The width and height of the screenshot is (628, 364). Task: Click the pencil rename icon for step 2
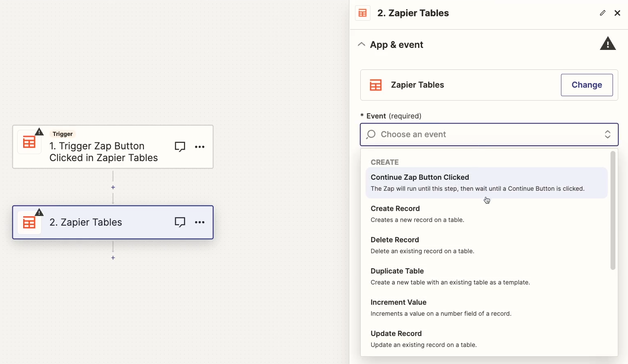603,13
